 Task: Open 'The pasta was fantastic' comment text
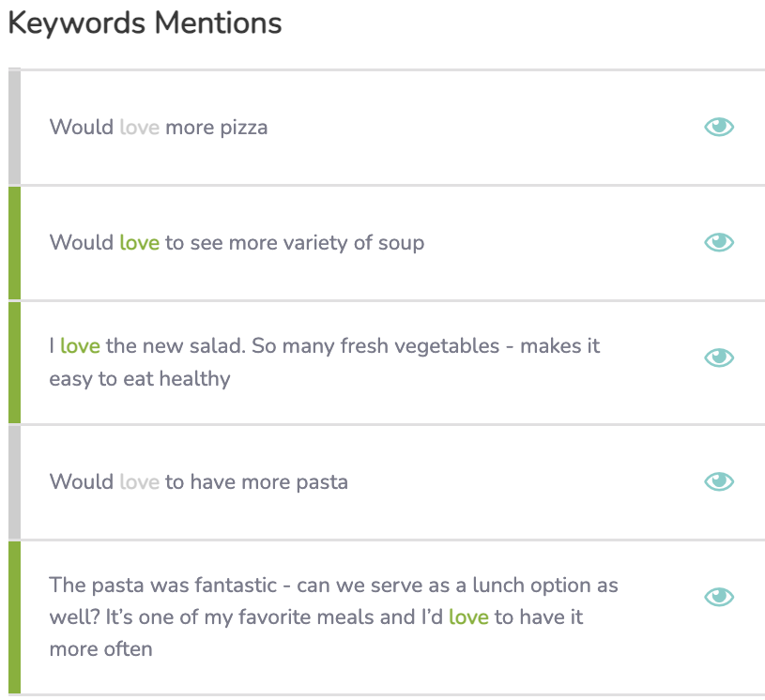click(x=334, y=616)
